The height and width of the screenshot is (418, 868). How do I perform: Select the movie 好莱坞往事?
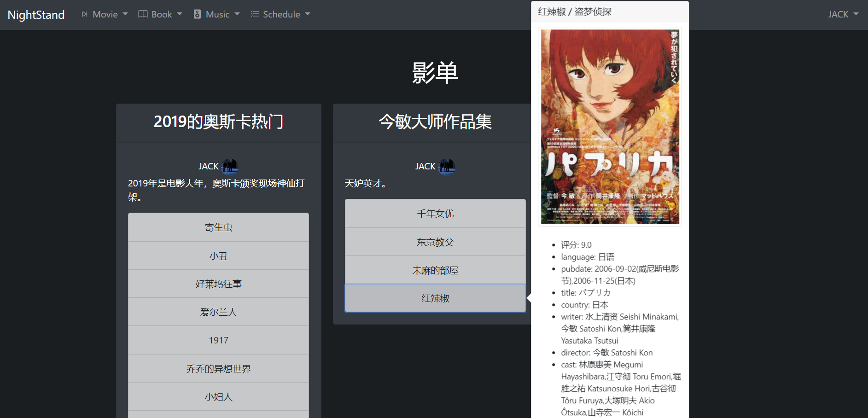pos(218,284)
